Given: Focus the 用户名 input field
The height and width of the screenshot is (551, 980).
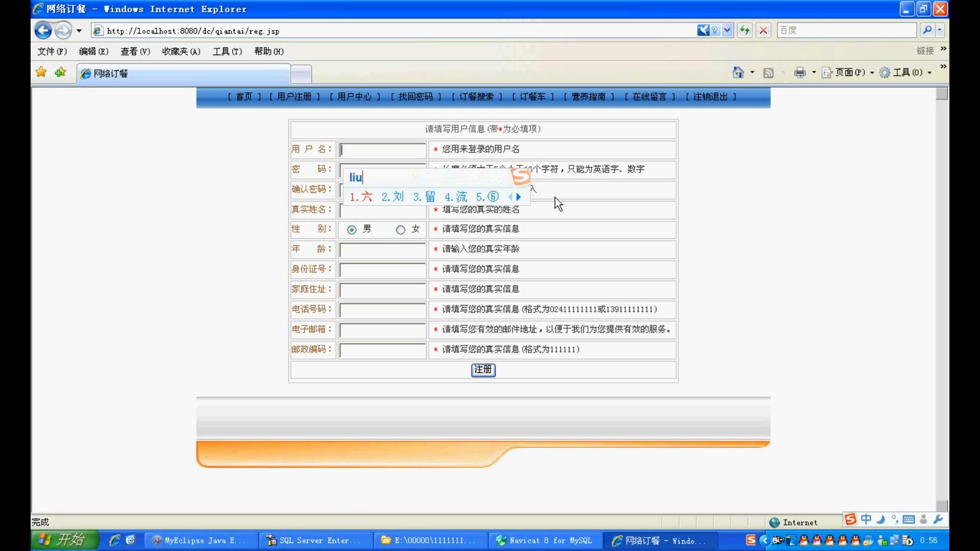Looking at the screenshot, I should pos(382,150).
